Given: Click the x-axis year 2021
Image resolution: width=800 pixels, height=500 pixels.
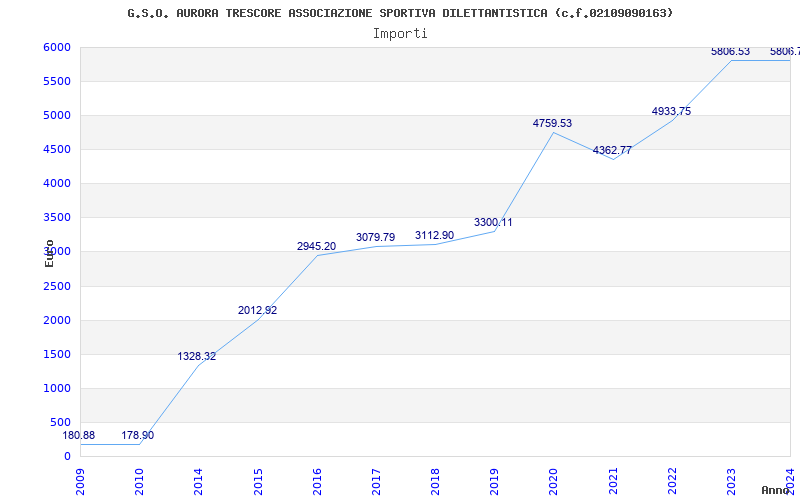Looking at the screenshot, I should (613, 481).
